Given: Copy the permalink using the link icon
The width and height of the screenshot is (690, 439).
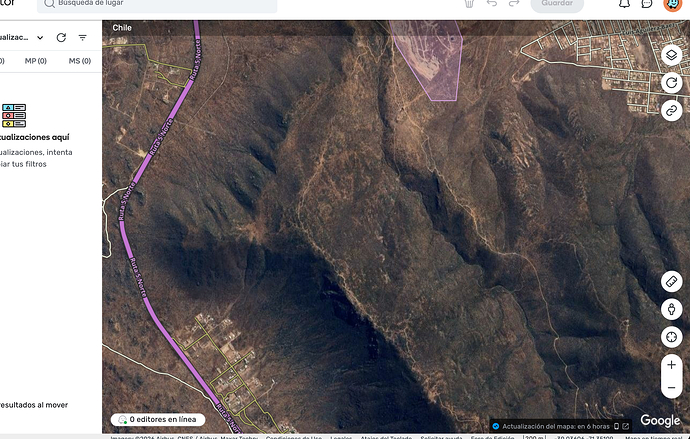Looking at the screenshot, I should tap(671, 110).
